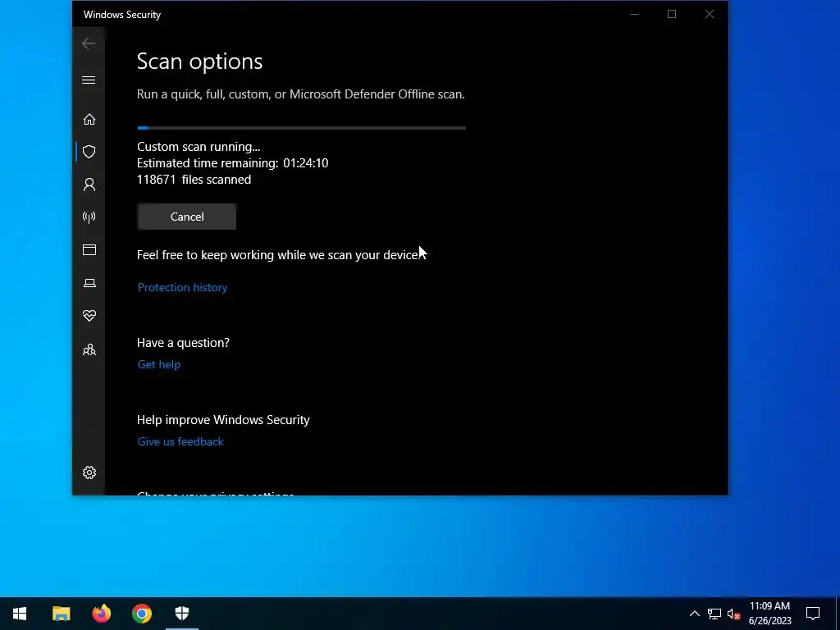Open Google Chrome from the taskbar
The image size is (840, 630).
point(142,614)
